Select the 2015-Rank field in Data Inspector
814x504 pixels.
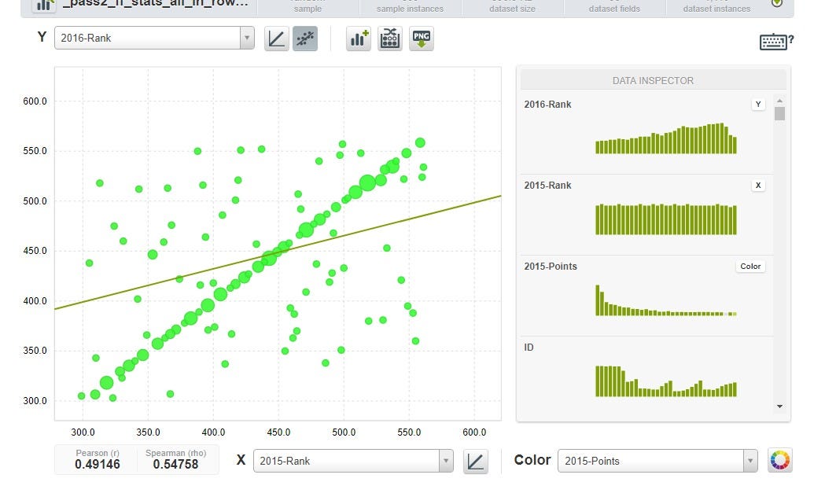[x=547, y=186]
